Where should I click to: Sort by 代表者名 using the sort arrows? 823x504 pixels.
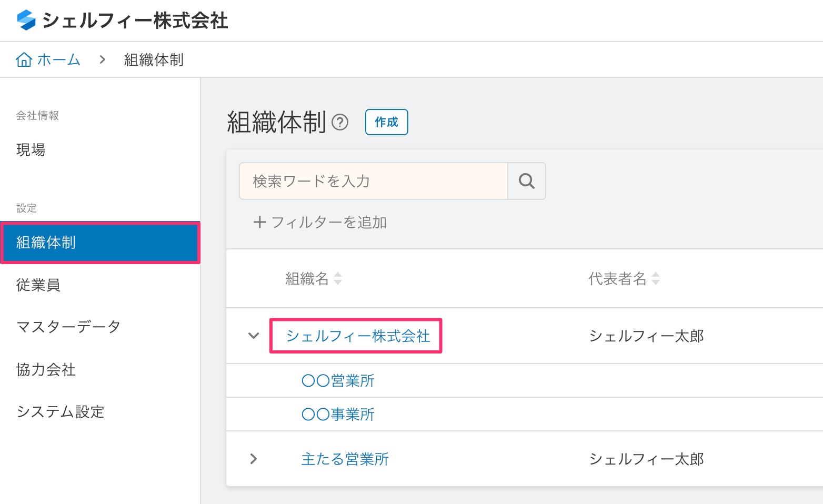point(656,278)
